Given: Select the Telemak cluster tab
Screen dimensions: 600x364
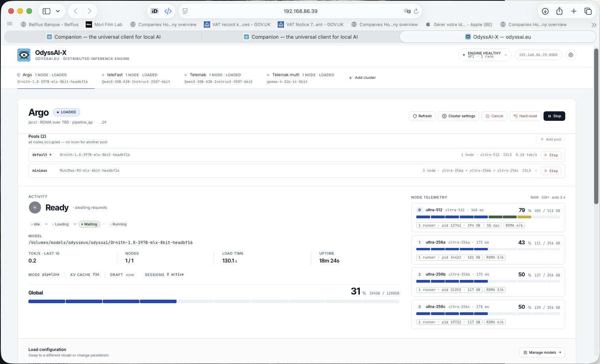Looking at the screenshot, I should pyautogui.click(x=218, y=78).
